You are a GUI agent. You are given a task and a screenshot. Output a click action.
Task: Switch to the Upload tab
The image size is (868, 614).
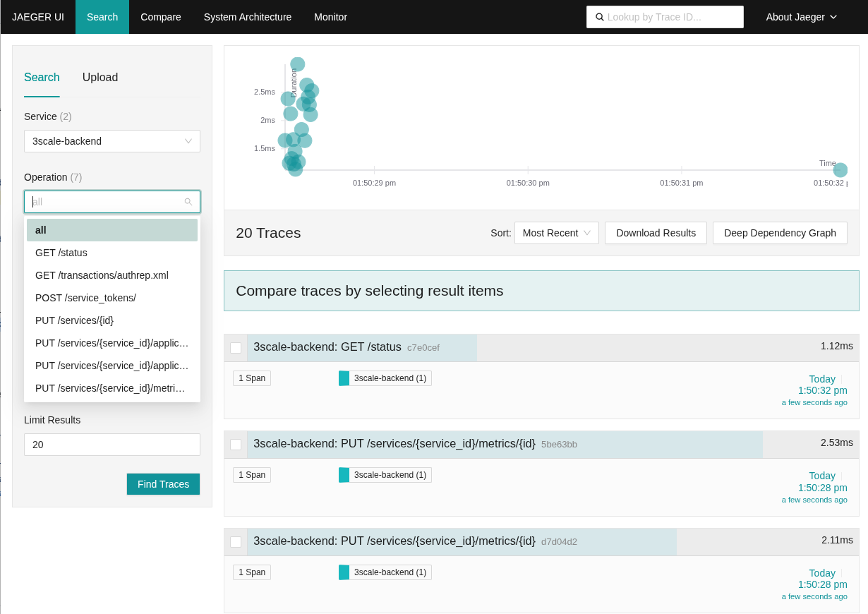click(x=100, y=78)
